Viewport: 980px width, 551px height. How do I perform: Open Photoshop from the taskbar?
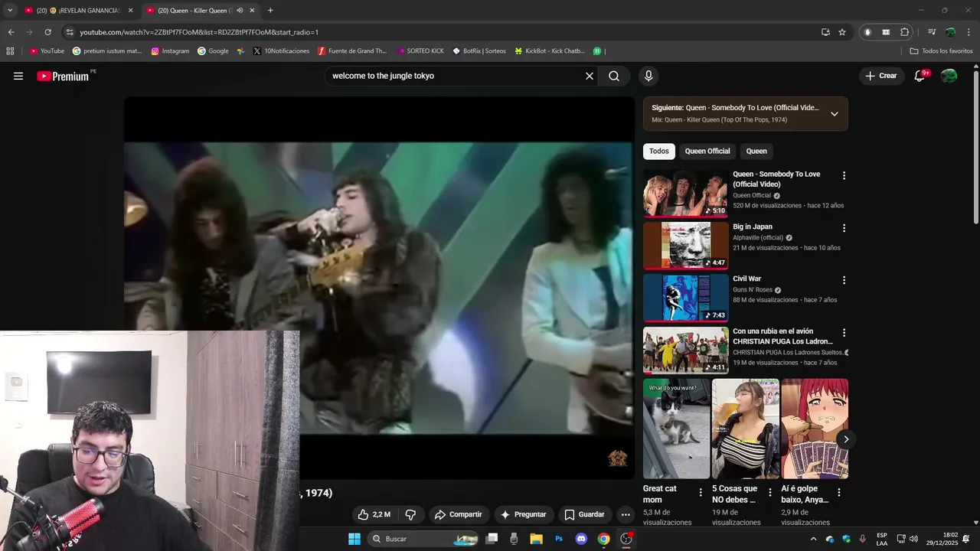click(559, 539)
